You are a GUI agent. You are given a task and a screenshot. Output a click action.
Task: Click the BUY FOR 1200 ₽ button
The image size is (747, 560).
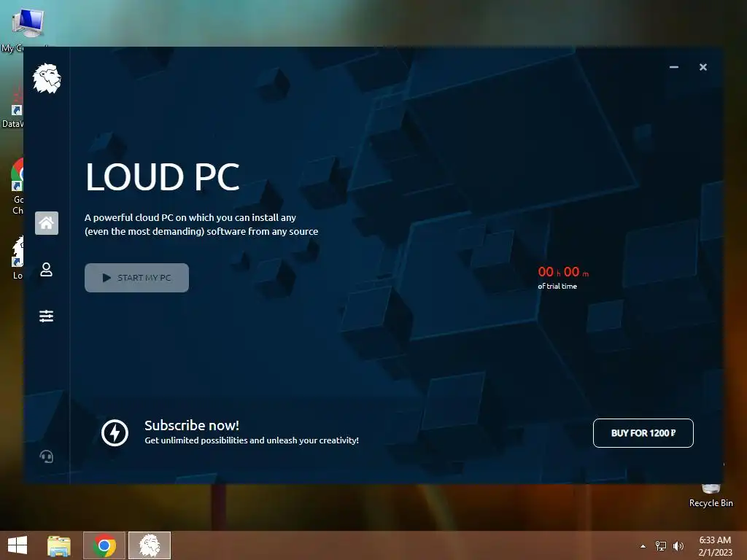(643, 433)
